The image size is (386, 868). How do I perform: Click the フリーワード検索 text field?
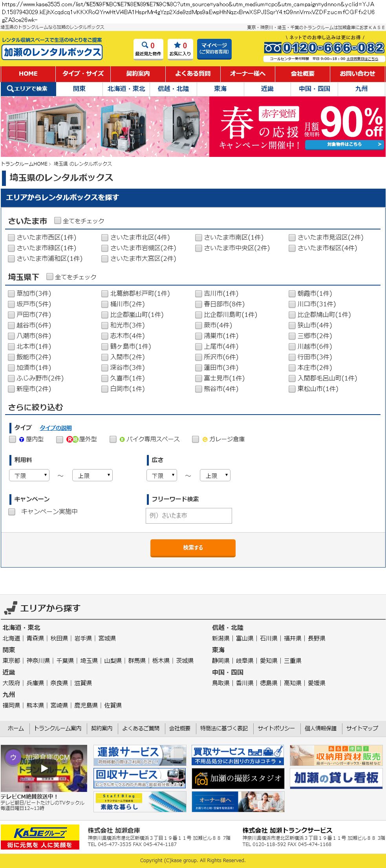tap(188, 515)
